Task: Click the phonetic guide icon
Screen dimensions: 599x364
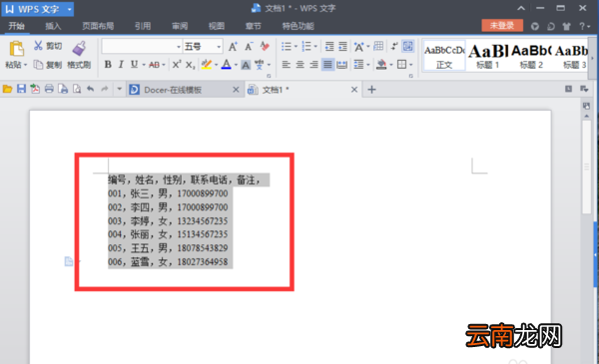Action: pyautogui.click(x=260, y=65)
